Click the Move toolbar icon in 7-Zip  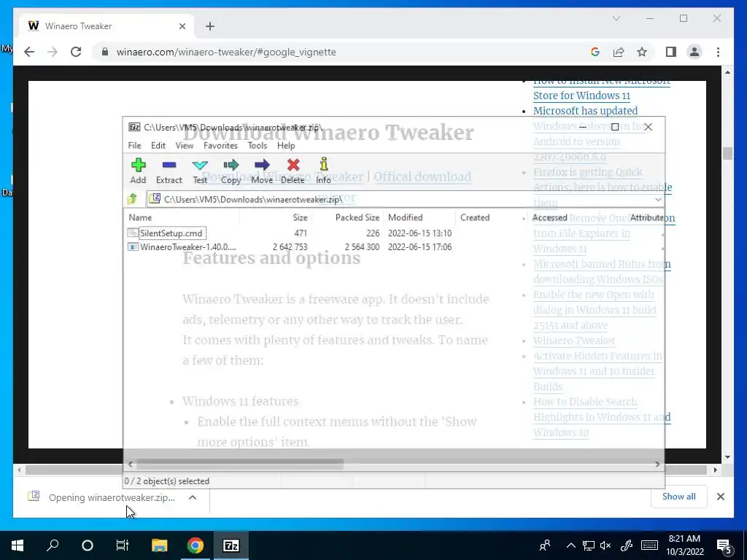(262, 171)
